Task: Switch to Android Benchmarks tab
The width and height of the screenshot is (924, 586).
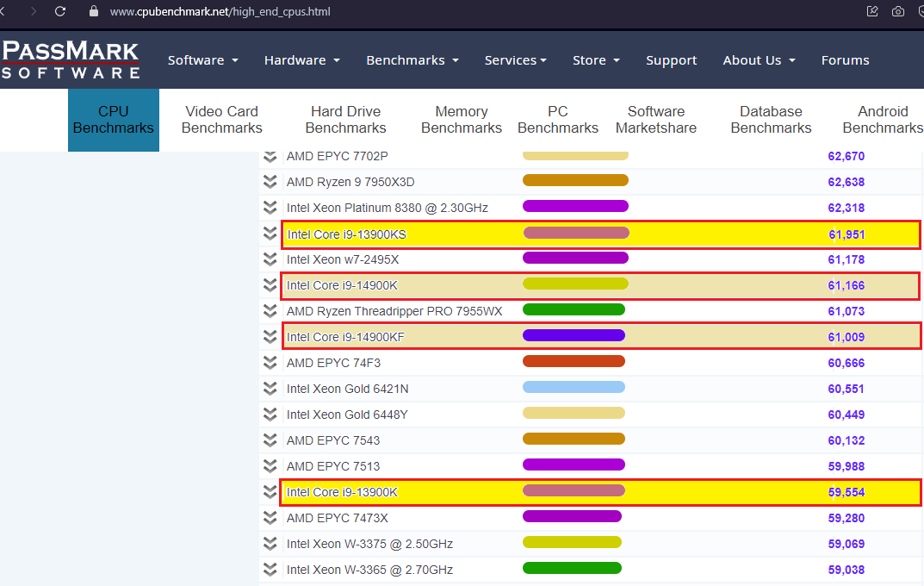Action: 883,120
